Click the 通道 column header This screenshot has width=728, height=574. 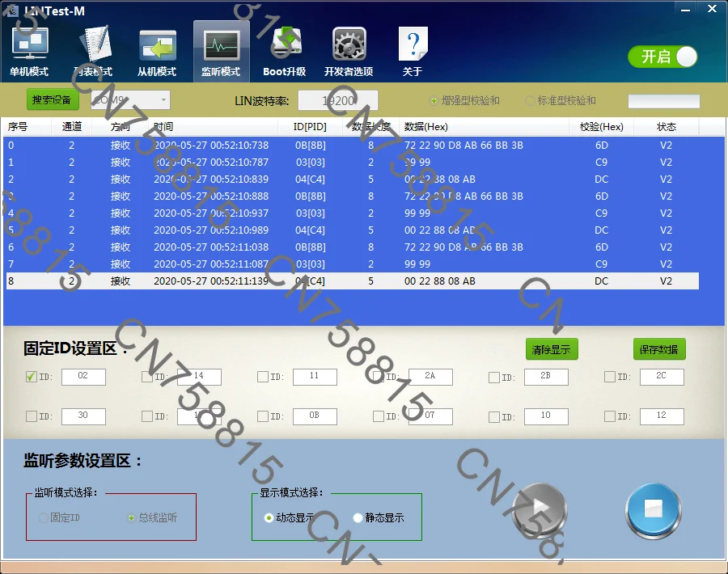tap(71, 127)
